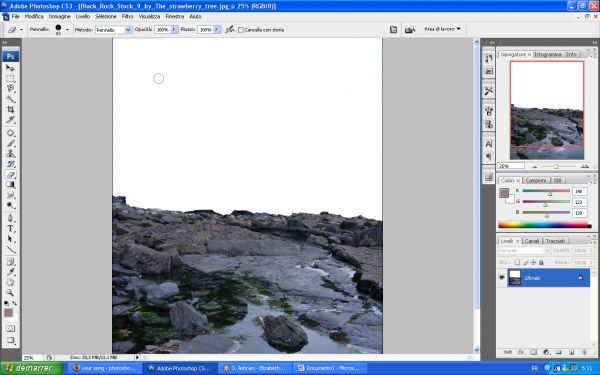This screenshot has width=600, height=375.
Task: Open the Finestra menu
Action: 174,16
